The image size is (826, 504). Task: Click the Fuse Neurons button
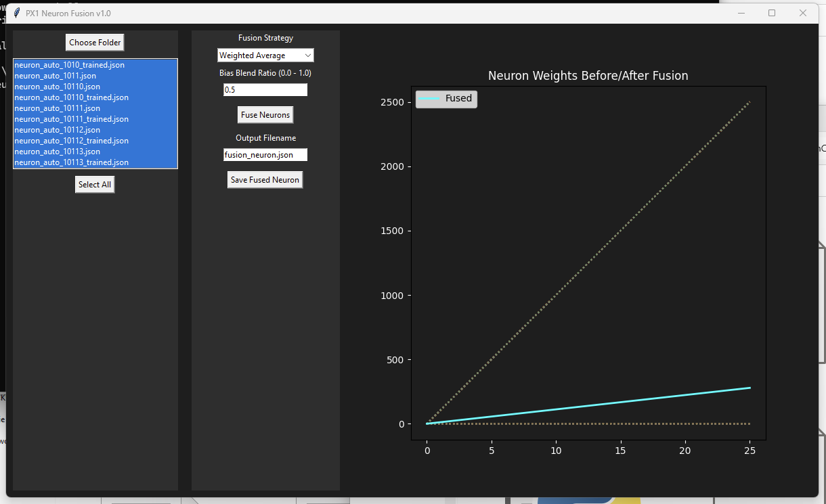tap(265, 115)
